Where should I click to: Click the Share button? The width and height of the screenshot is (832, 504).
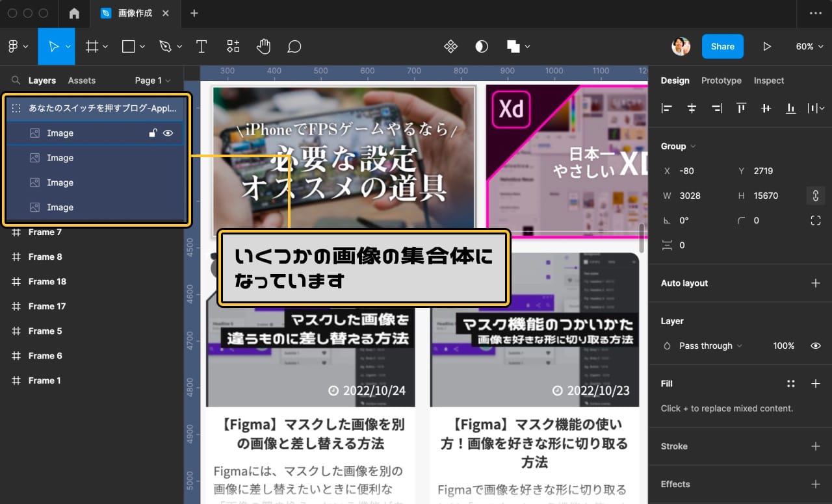(x=722, y=47)
